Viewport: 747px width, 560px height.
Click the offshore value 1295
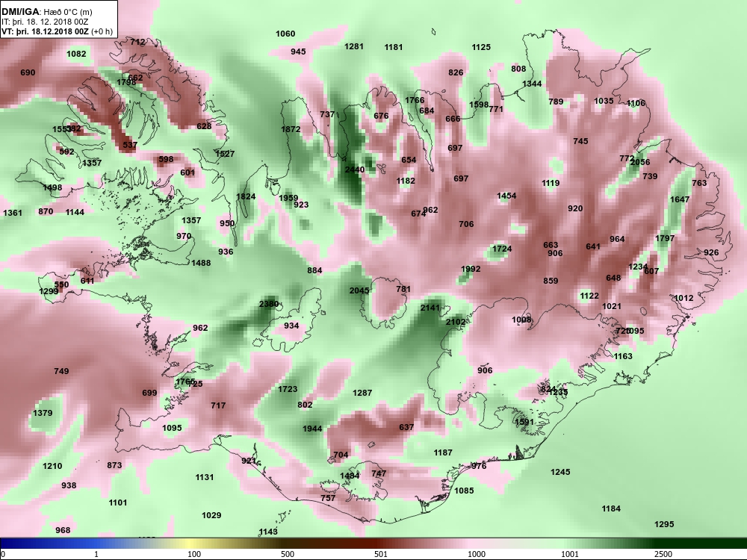point(663,524)
